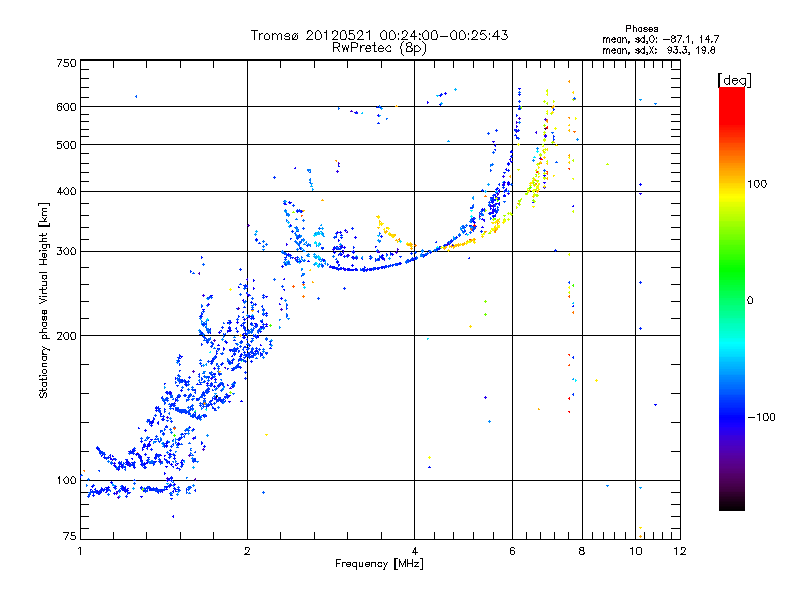Screen dimensions: 800x600
Task: Click the y-axis tick label '600'
Action: point(66,107)
